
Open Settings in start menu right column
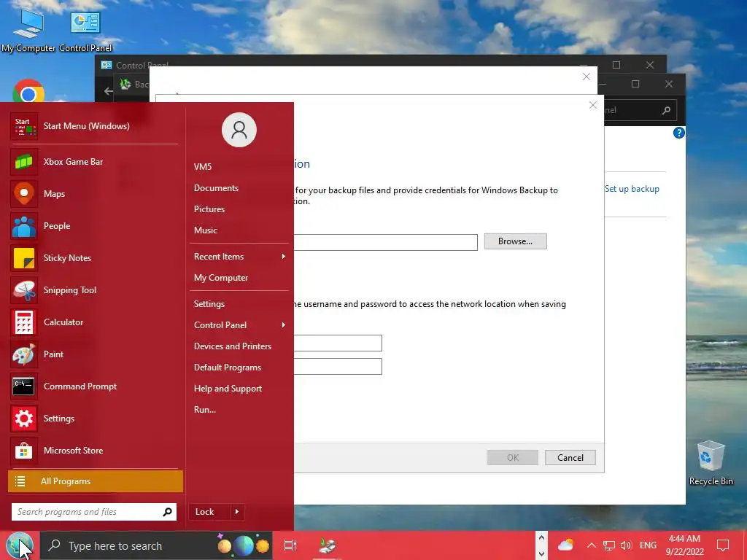coord(209,304)
